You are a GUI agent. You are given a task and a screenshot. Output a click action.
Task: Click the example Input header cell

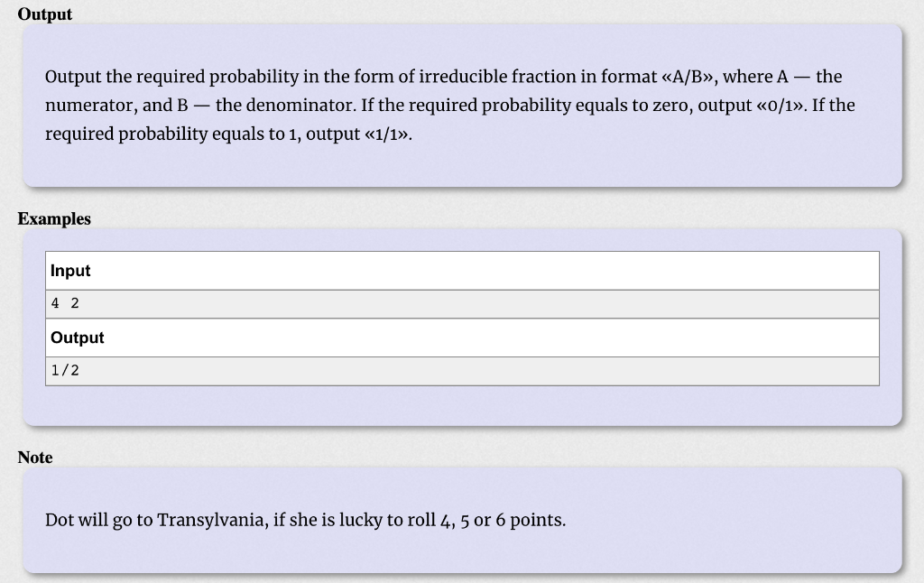tap(462, 271)
